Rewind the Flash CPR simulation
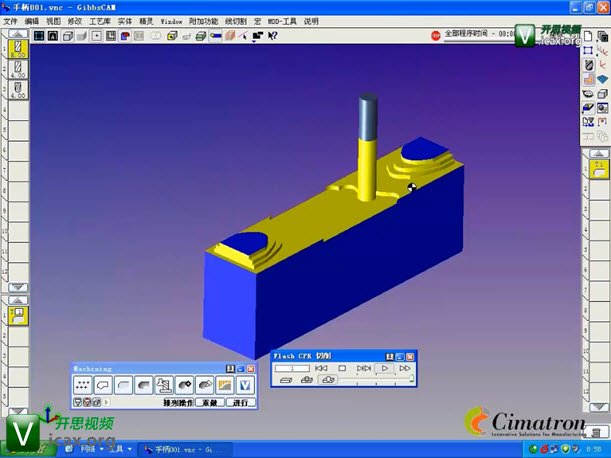This screenshot has width=611, height=458. pyautogui.click(x=321, y=368)
